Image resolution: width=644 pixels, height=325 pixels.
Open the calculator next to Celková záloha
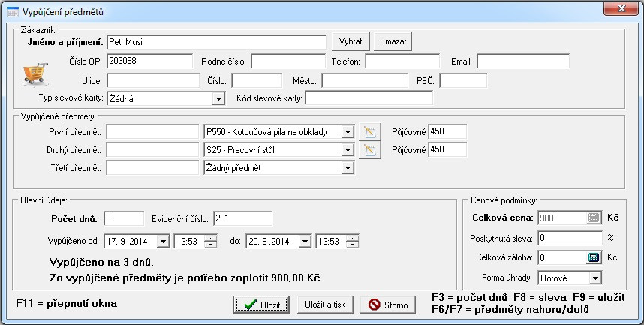click(594, 257)
